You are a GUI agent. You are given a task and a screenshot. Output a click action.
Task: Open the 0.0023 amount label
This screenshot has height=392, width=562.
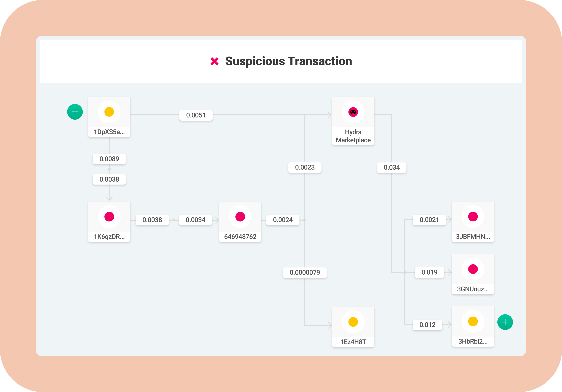tap(305, 167)
